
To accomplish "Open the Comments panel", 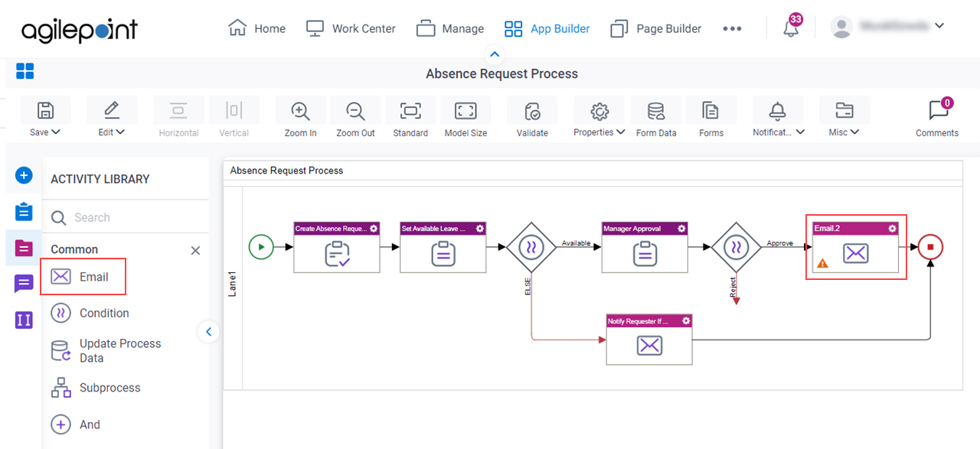I will (937, 118).
